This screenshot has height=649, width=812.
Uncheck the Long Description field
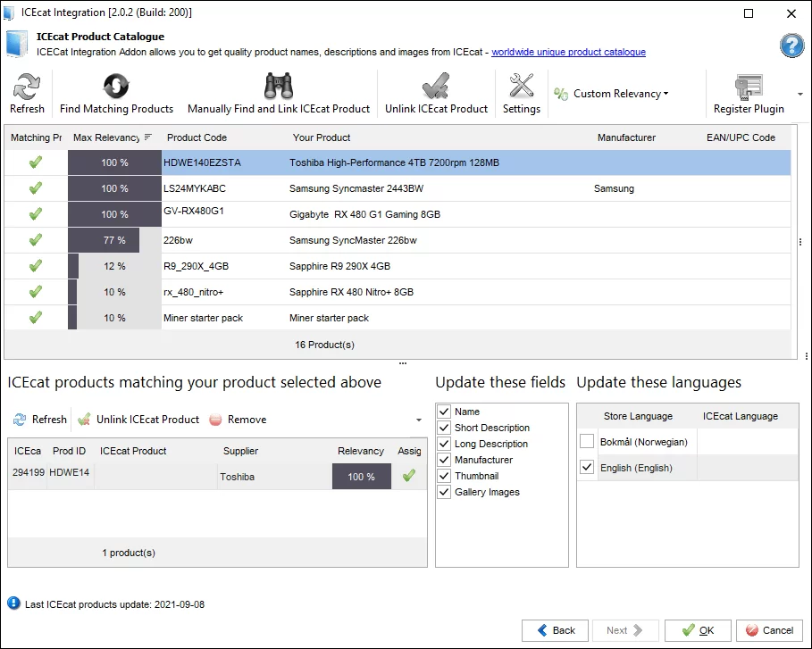444,444
